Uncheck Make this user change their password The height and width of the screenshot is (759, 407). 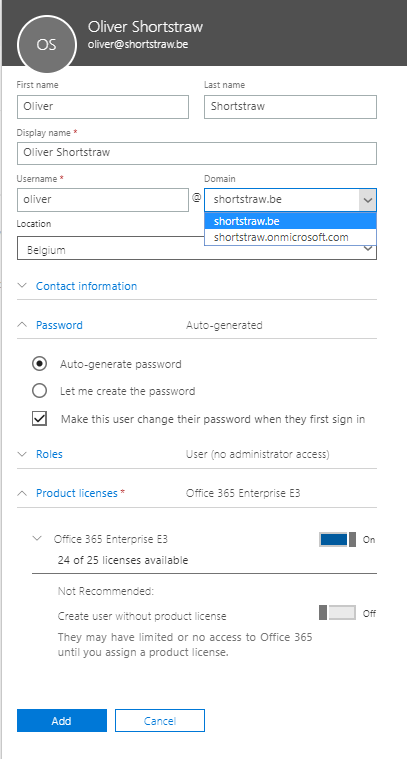pos(39,419)
